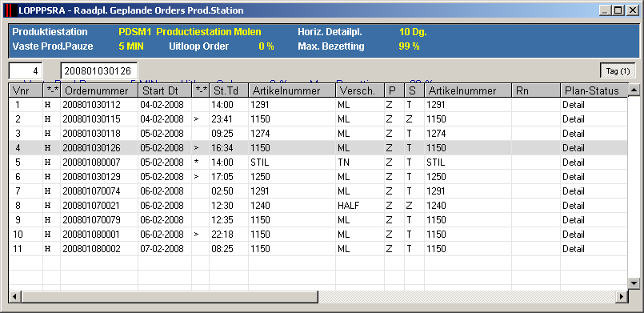Click the S column header
Viewport: 644px width, 313px height.
414,90
